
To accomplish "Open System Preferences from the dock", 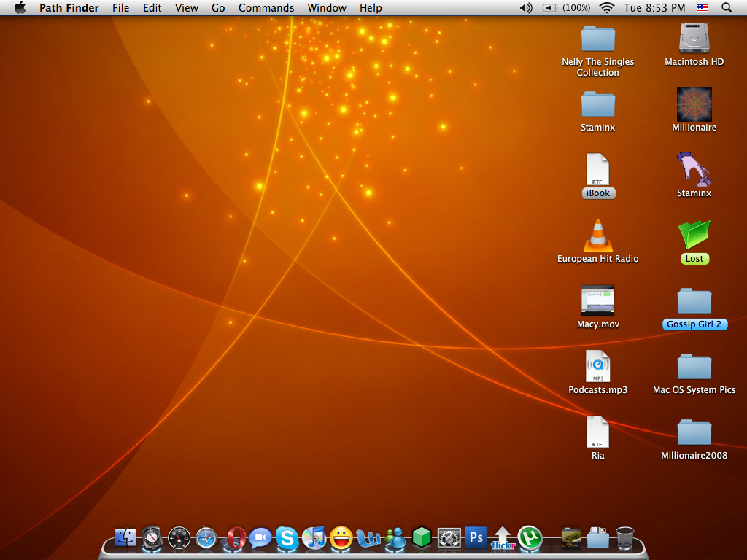I will 449,539.
